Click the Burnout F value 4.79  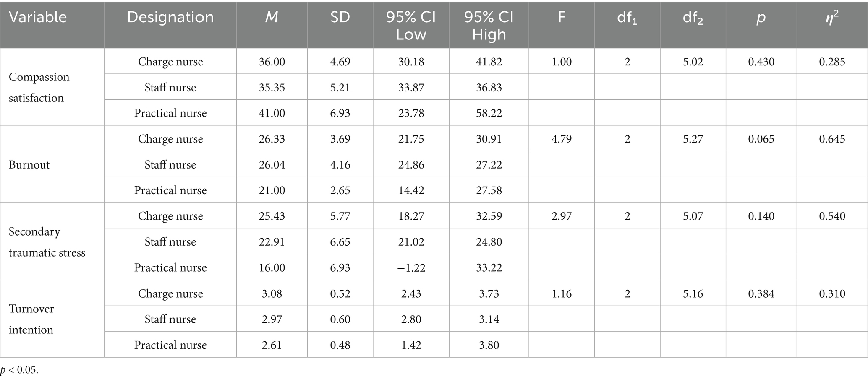click(562, 139)
